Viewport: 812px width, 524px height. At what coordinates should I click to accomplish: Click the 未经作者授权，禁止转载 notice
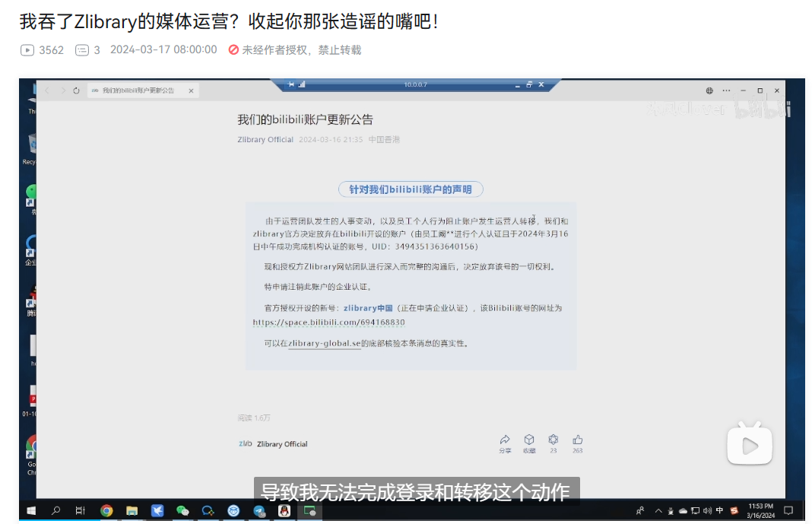tap(295, 49)
